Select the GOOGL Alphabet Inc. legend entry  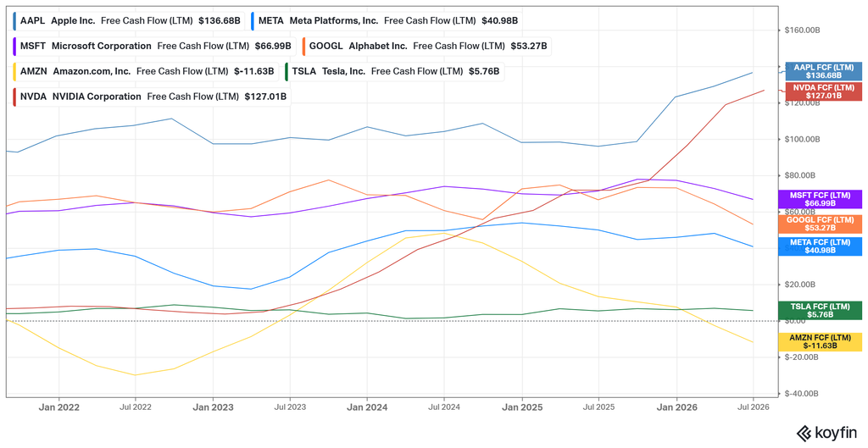pos(426,46)
